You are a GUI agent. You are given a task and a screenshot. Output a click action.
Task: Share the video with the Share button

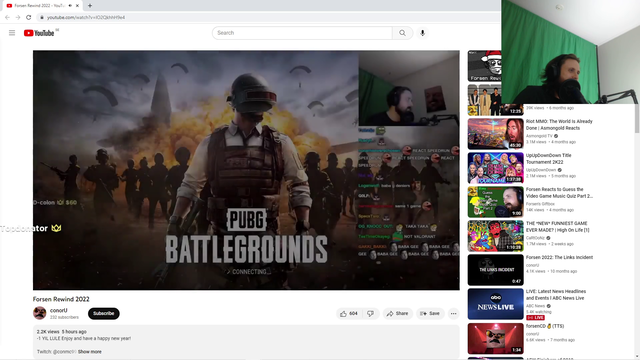398,313
